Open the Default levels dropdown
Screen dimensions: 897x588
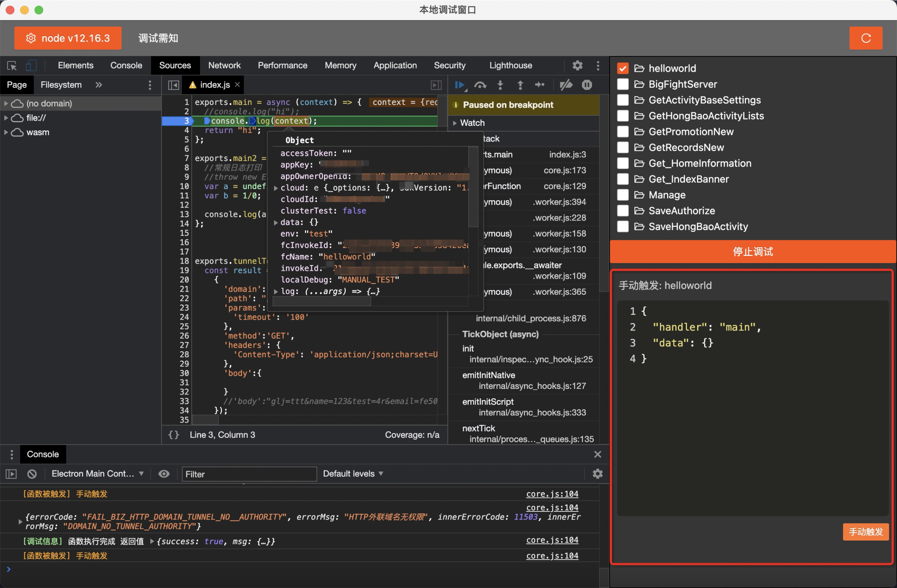point(353,474)
